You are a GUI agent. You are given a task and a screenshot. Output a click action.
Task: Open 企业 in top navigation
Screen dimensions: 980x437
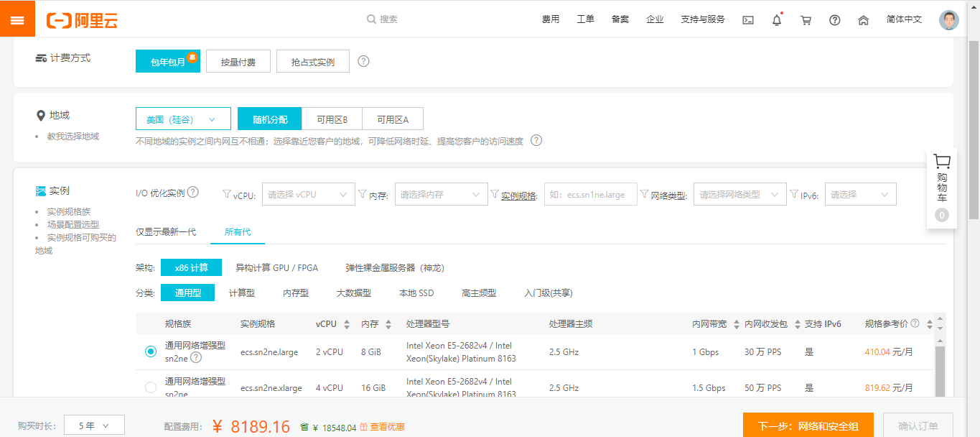pyautogui.click(x=655, y=19)
